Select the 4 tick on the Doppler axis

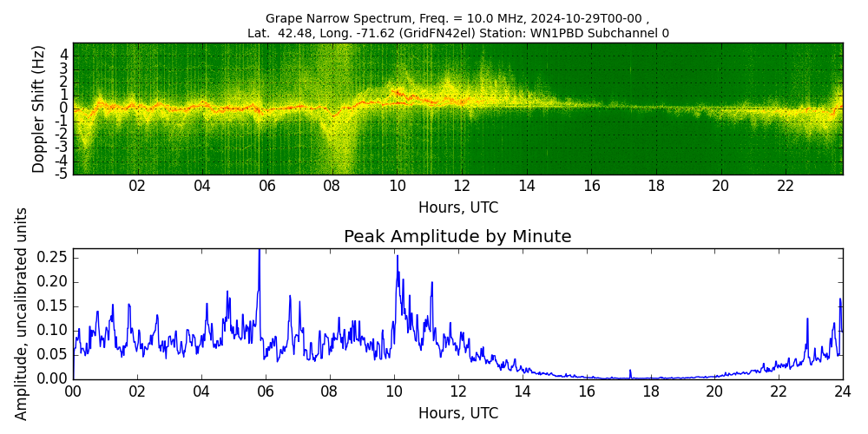[x=63, y=54]
